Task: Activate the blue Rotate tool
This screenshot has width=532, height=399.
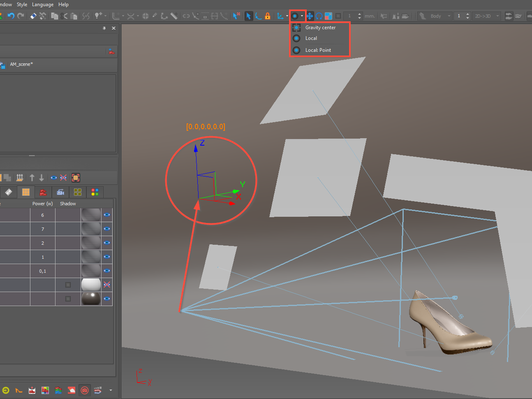Action: (319, 16)
